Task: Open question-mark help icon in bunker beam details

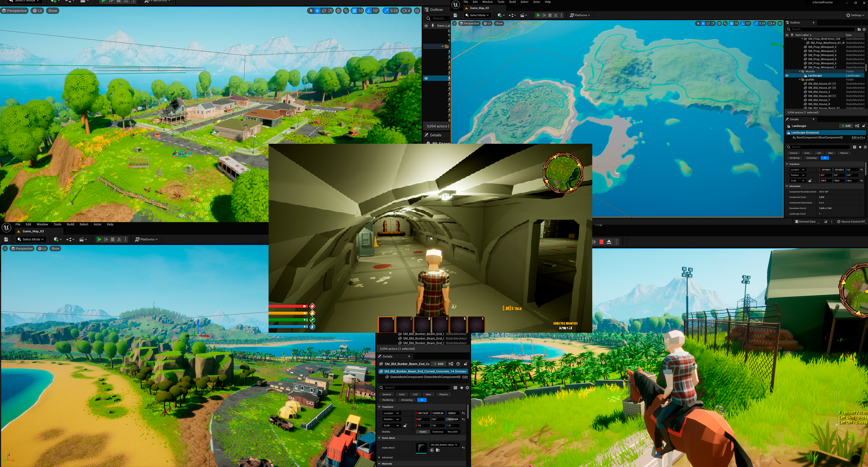Action: coord(458,364)
